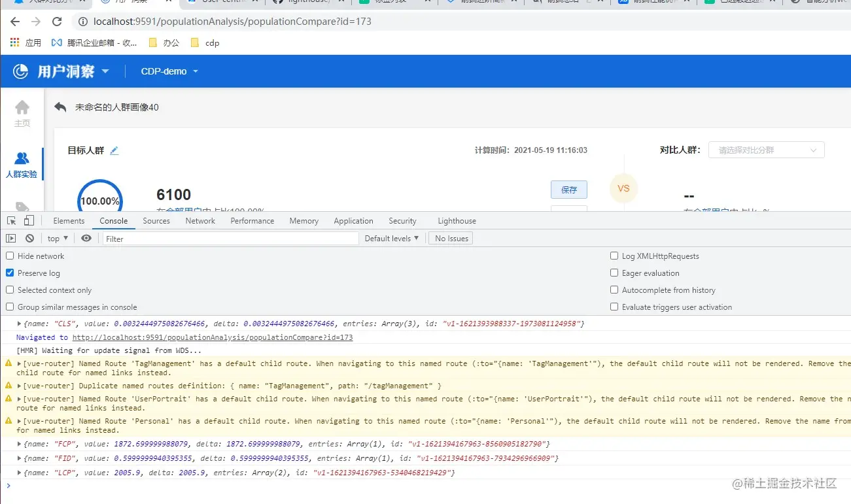
Task: Click the VS circle badge
Action: point(623,188)
